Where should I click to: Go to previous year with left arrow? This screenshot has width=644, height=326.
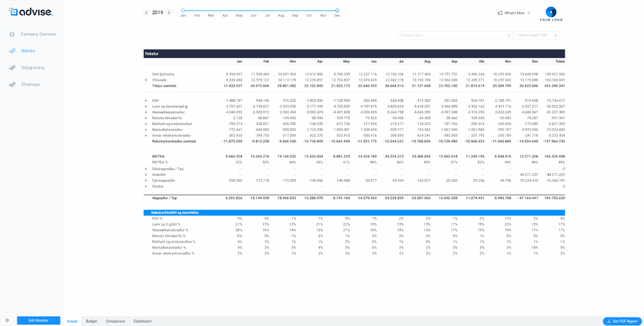pos(146,13)
